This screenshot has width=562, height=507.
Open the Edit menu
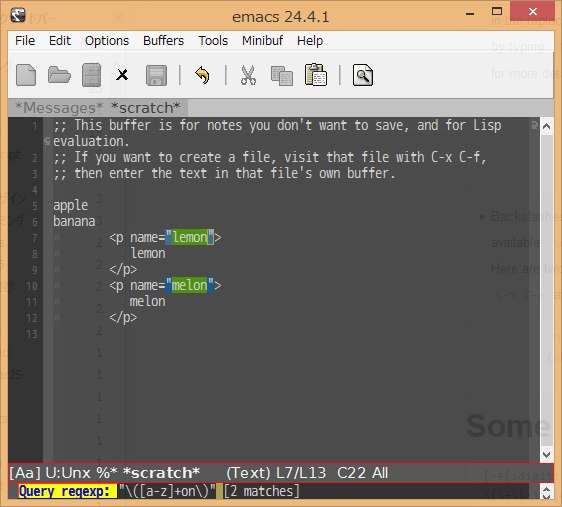tap(60, 40)
